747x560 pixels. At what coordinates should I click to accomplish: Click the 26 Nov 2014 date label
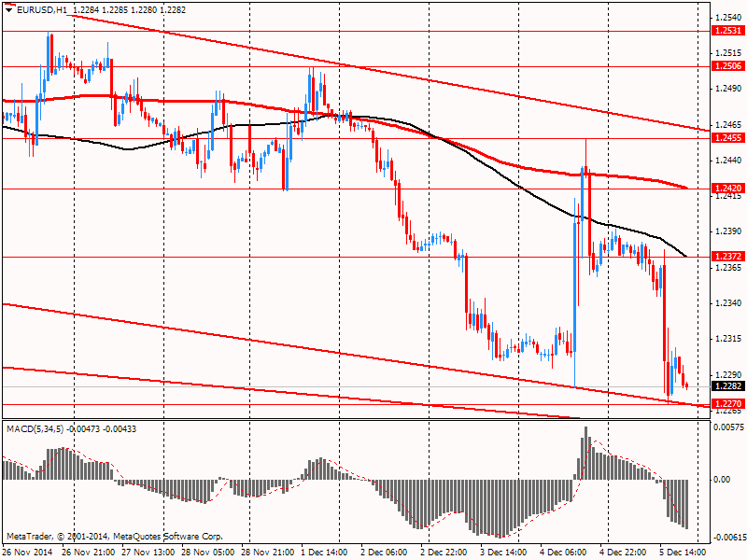tap(27, 552)
